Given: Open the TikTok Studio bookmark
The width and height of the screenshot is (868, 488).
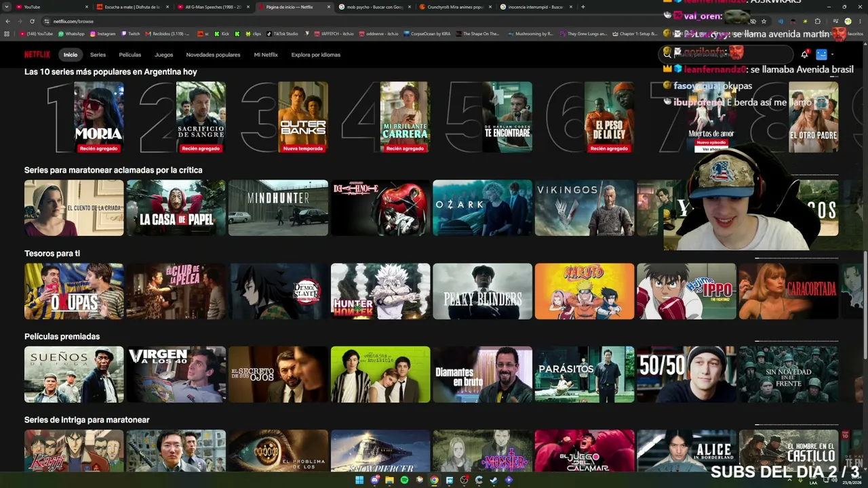Looking at the screenshot, I should [x=282, y=34].
